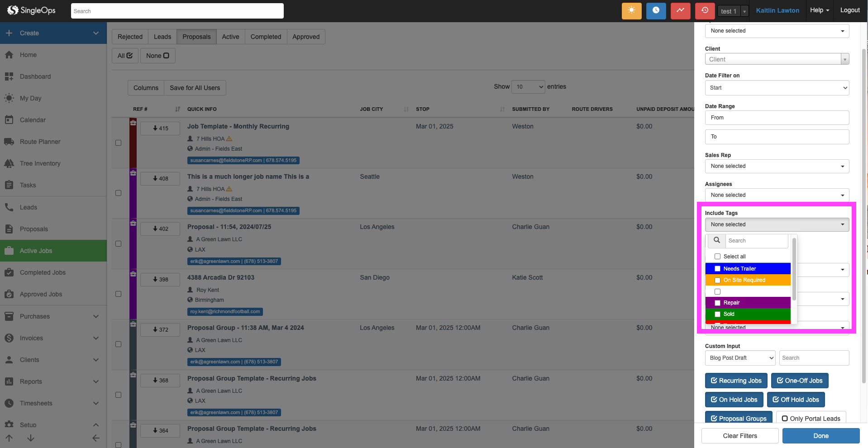Switch to the Completed tab

[266, 37]
